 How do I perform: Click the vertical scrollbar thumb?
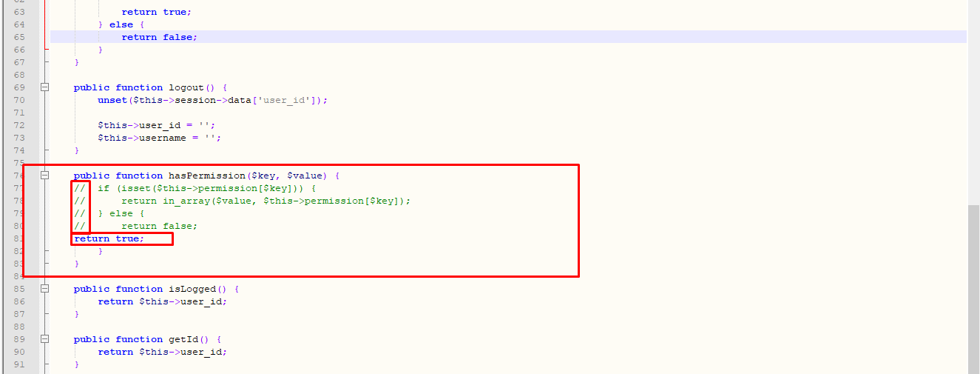[973, 289]
